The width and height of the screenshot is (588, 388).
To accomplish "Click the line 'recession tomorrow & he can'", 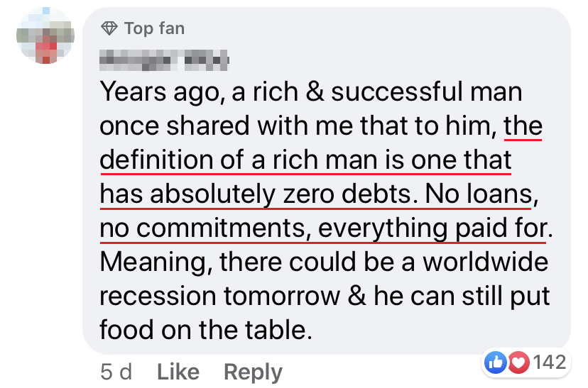I will coord(323,296).
